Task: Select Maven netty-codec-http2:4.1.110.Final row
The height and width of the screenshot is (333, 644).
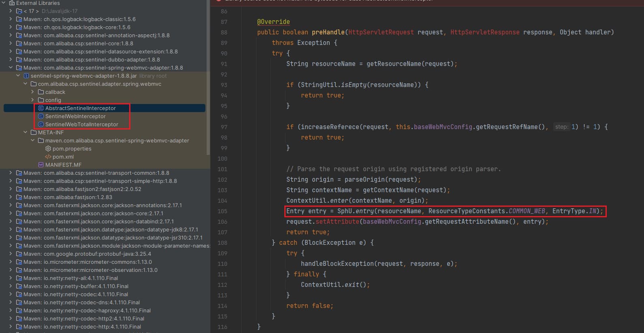Action: [104, 318]
